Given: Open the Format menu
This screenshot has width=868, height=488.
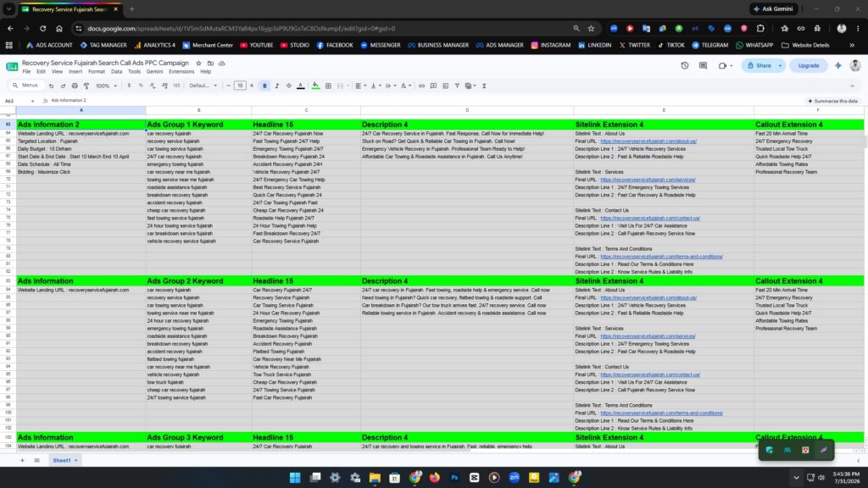Looking at the screenshot, I should (97, 71).
